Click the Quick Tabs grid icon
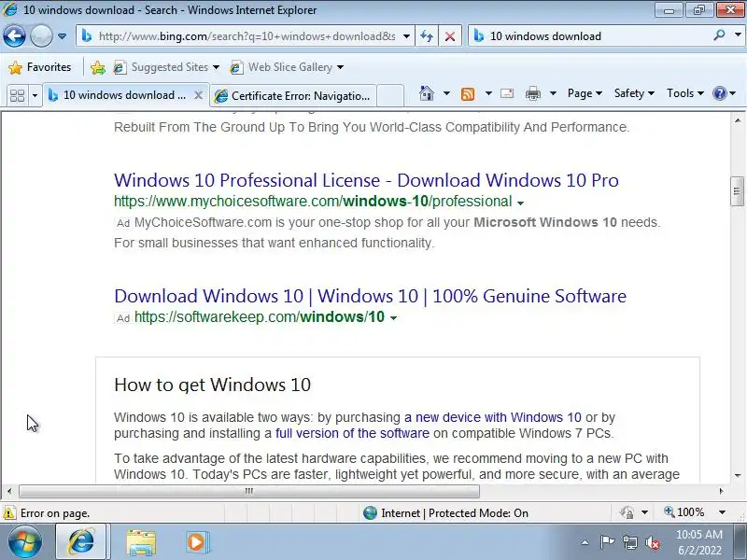 click(17, 95)
